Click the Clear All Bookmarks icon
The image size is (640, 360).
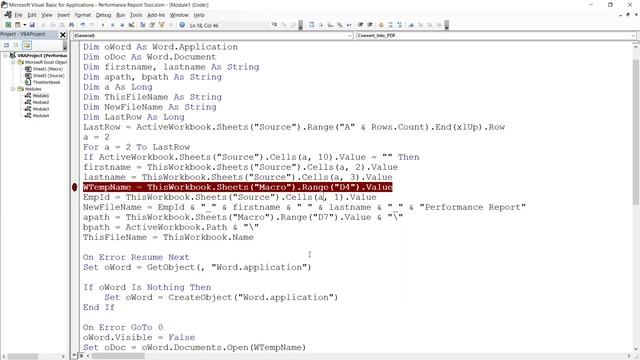439,25
